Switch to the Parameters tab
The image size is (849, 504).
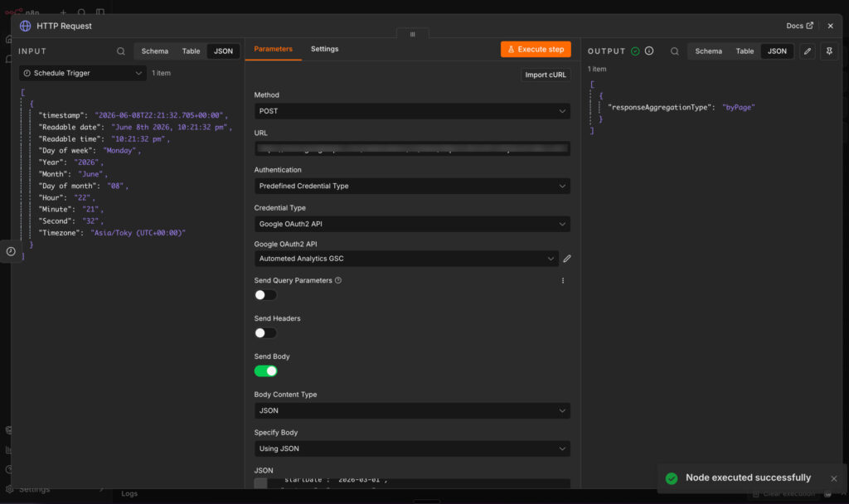(273, 49)
